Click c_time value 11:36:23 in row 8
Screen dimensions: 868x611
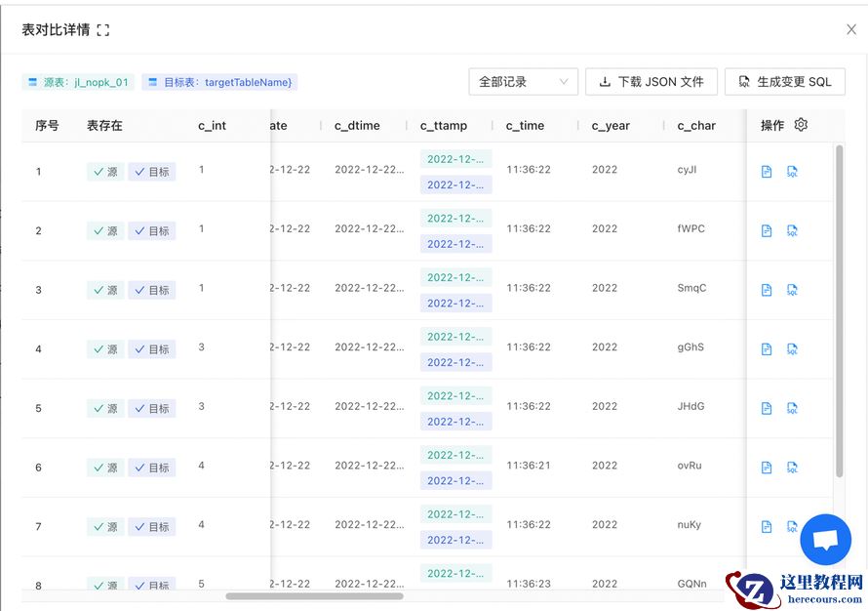tap(529, 584)
